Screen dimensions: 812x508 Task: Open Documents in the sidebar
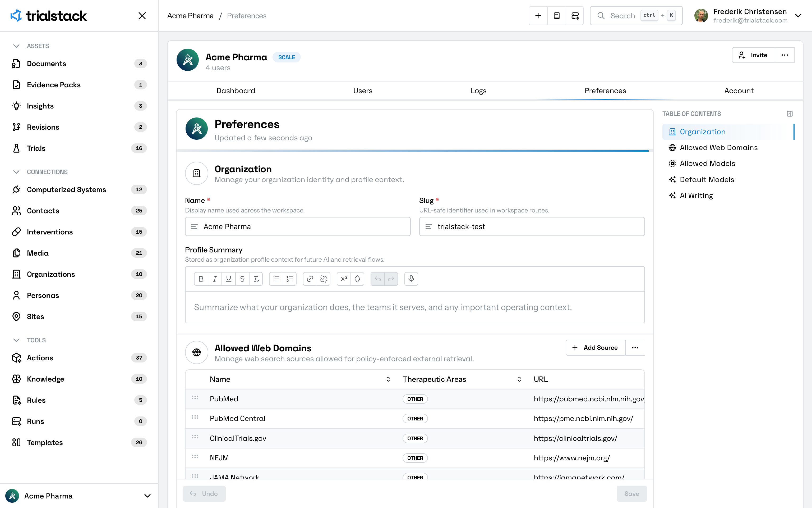coord(79,64)
